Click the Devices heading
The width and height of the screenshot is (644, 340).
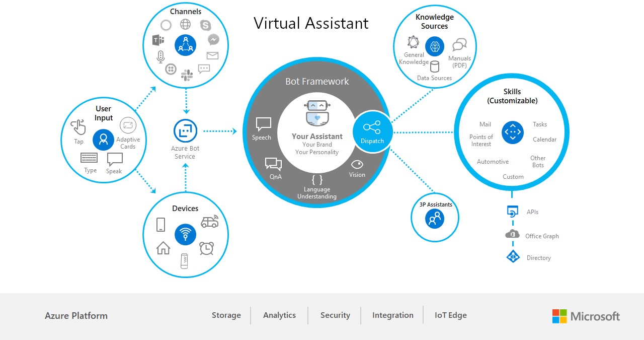[x=185, y=209]
